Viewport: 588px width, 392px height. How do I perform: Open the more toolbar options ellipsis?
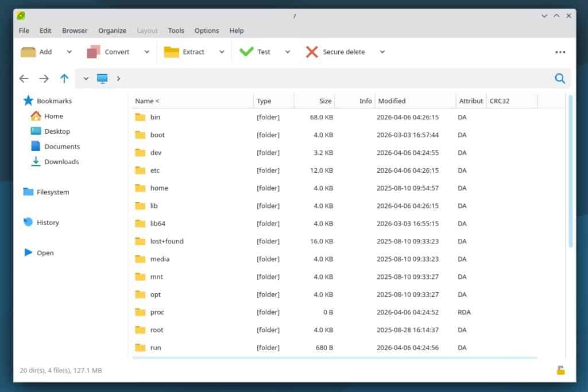tap(560, 52)
